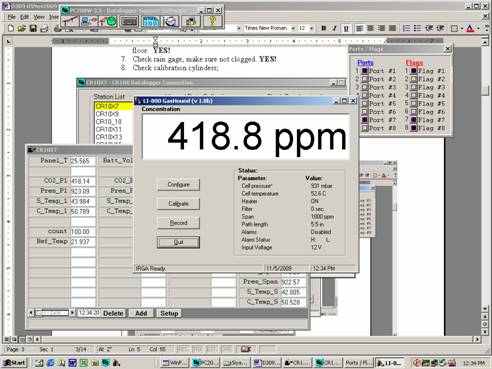Align text right in Word
Viewport: 492px width, 369px height.
[x=382, y=28]
